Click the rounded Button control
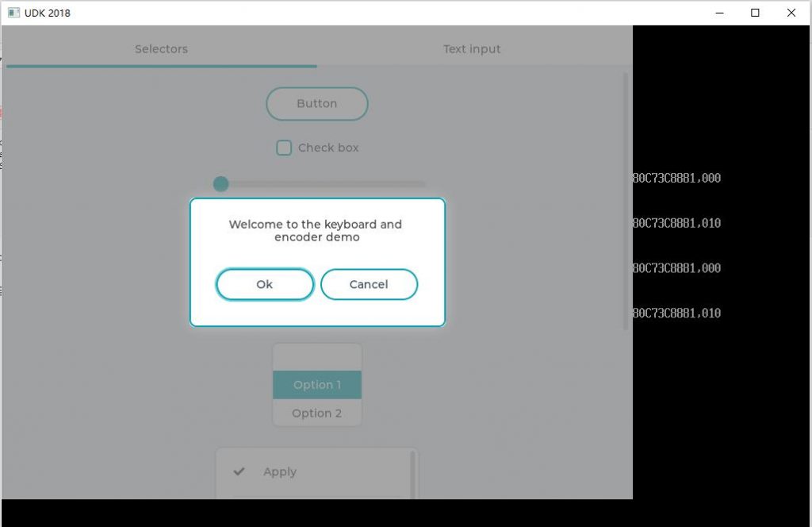The height and width of the screenshot is (527, 812). point(316,104)
